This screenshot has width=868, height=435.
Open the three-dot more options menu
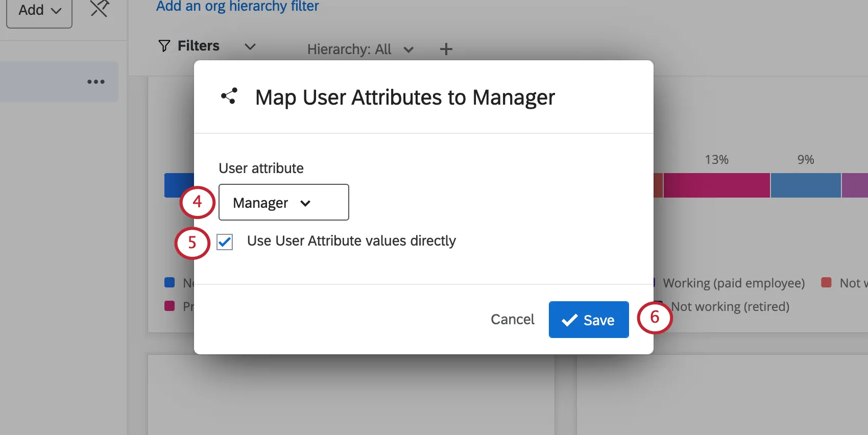95,82
